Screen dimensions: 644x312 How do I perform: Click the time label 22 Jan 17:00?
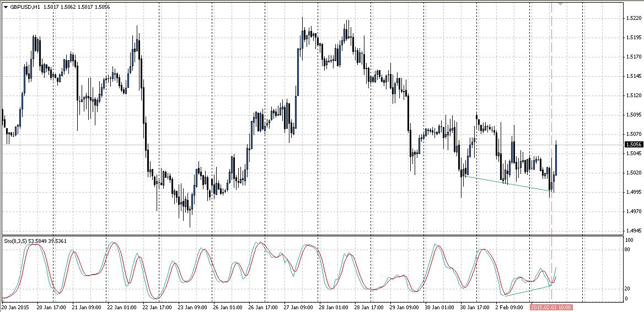157,308
